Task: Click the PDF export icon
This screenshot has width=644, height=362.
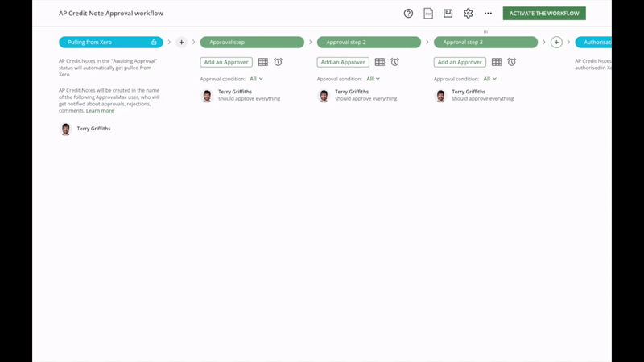Action: tap(428, 14)
